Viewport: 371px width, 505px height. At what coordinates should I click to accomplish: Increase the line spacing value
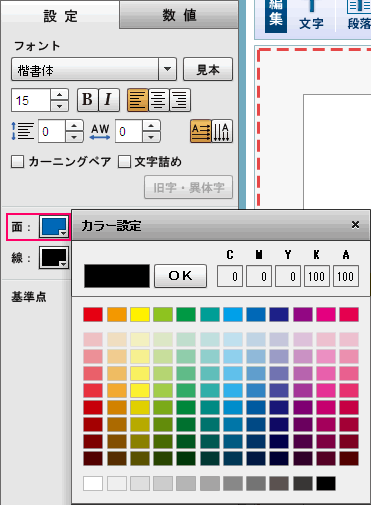click(74, 126)
